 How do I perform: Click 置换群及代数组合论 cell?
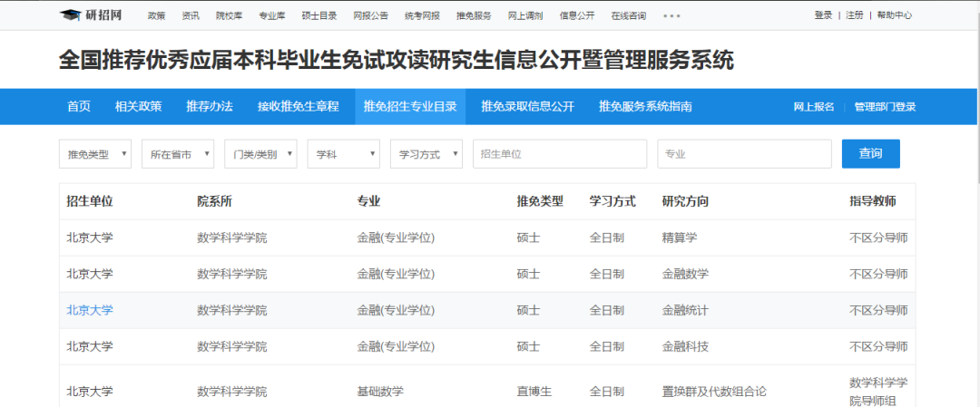coord(714,392)
